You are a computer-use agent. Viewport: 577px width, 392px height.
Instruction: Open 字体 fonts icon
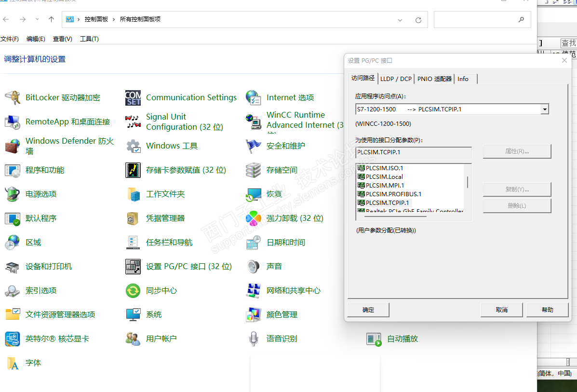[13, 363]
